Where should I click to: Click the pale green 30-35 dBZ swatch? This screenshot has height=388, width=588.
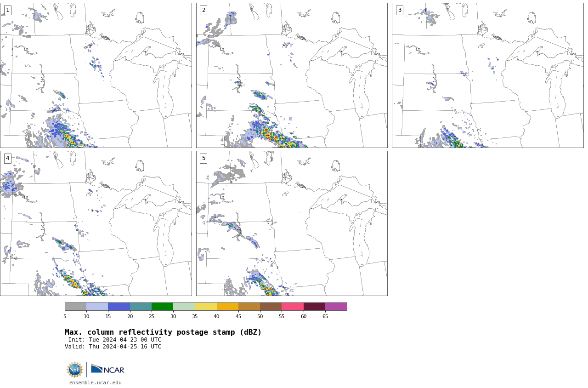[x=184, y=307]
